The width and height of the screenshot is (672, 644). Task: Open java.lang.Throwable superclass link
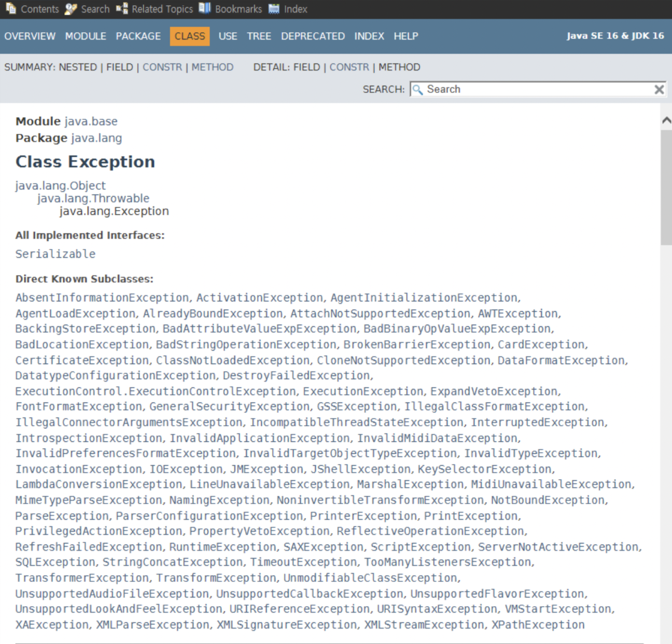(x=93, y=199)
